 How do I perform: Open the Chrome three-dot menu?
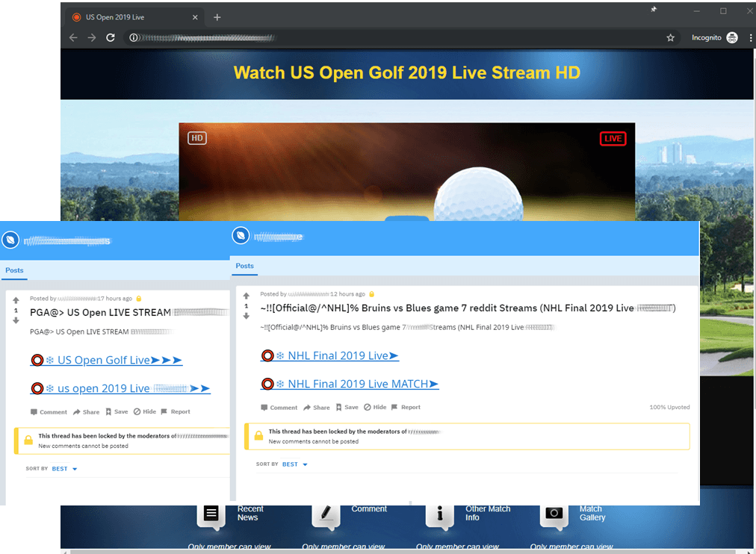pyautogui.click(x=750, y=37)
